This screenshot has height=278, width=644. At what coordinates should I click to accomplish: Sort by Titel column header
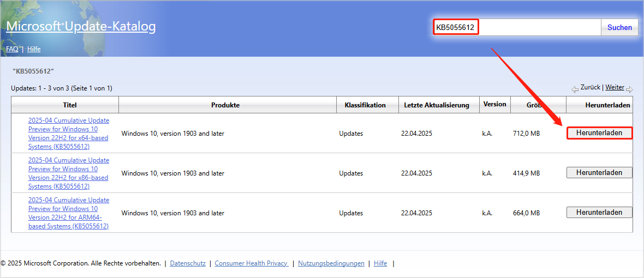[65, 105]
